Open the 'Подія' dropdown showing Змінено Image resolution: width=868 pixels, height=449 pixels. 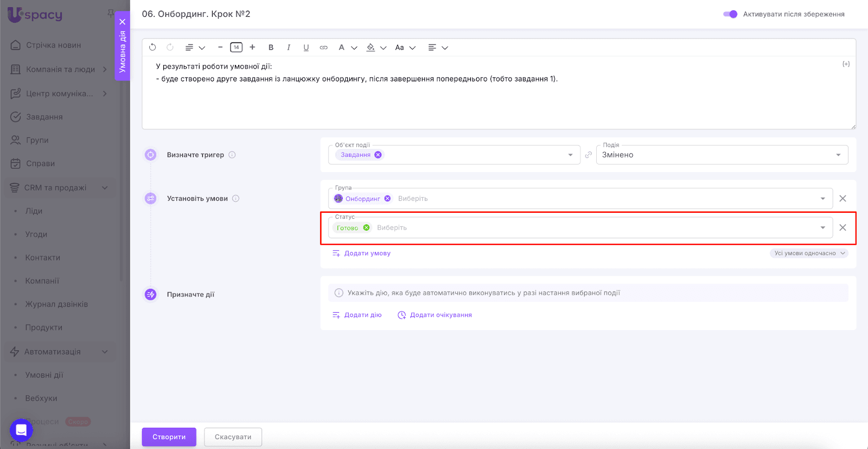(x=722, y=155)
